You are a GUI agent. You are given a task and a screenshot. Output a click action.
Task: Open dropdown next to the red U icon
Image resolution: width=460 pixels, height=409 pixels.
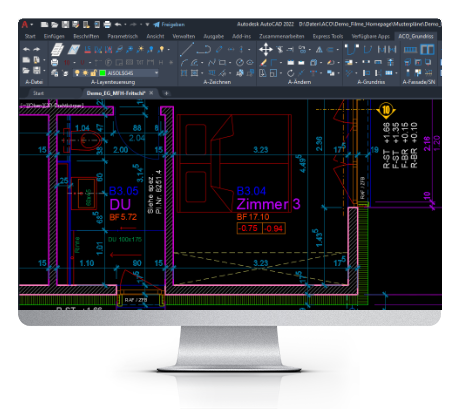click(x=90, y=63)
